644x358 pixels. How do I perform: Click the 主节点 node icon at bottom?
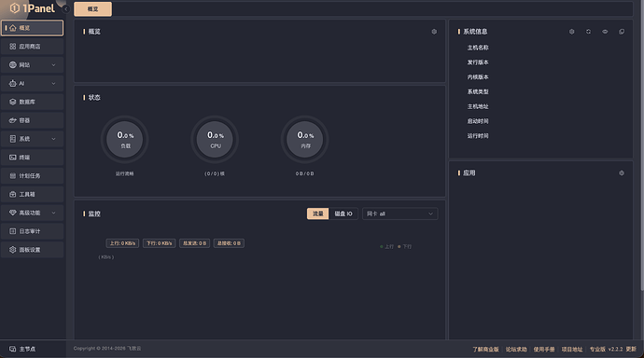coord(13,349)
